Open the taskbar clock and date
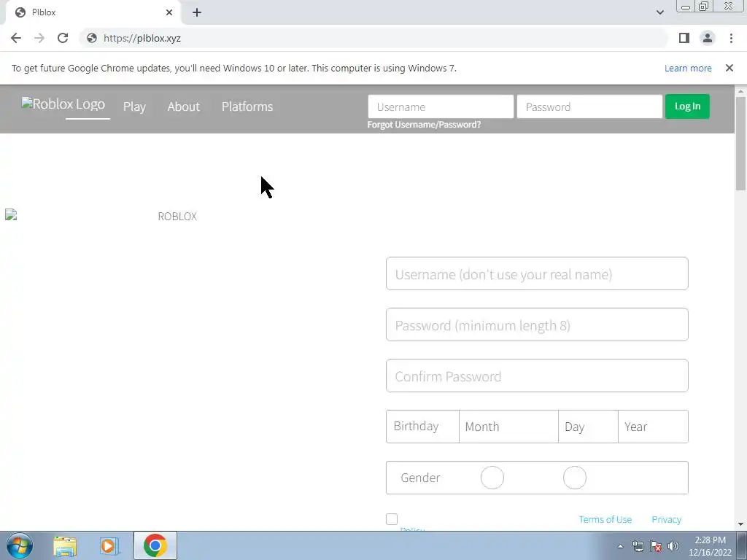 710,546
